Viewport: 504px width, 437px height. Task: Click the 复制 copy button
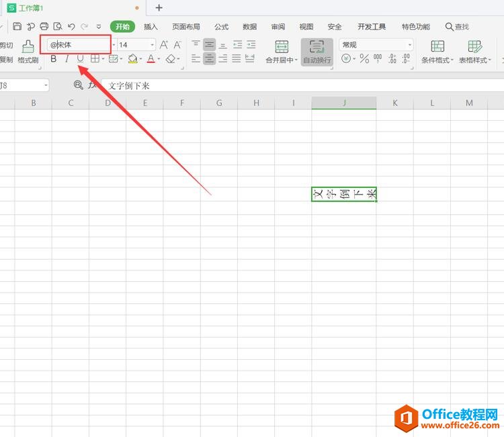6,60
